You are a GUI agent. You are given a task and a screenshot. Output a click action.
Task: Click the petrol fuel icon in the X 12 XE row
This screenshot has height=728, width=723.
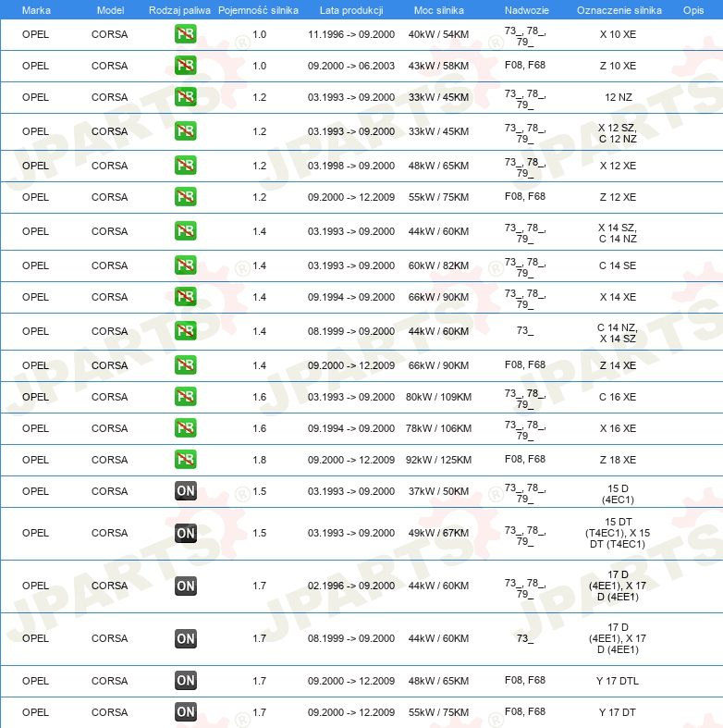185,166
